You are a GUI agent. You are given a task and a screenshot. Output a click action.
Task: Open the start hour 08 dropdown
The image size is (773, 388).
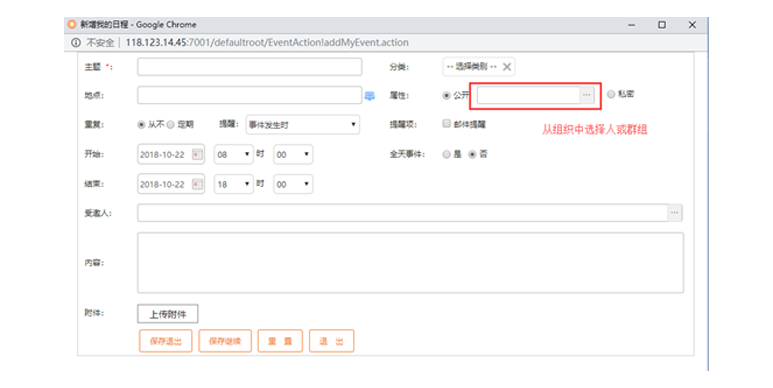point(234,154)
